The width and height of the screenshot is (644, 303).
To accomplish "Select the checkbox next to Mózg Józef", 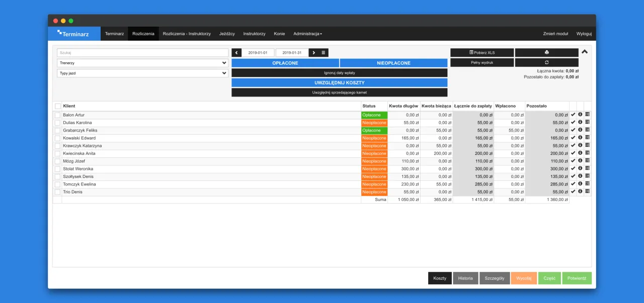I will click(58, 161).
